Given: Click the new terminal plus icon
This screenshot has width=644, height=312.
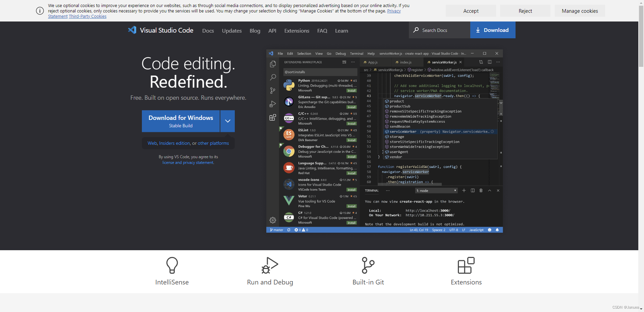Looking at the screenshot, I should 464,190.
